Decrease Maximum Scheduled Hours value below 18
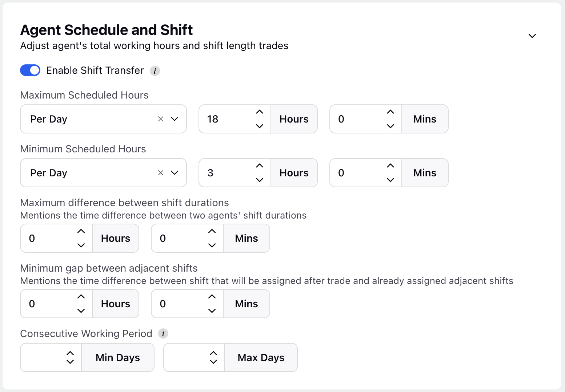Viewport: 565px width, 392px height. tap(260, 126)
